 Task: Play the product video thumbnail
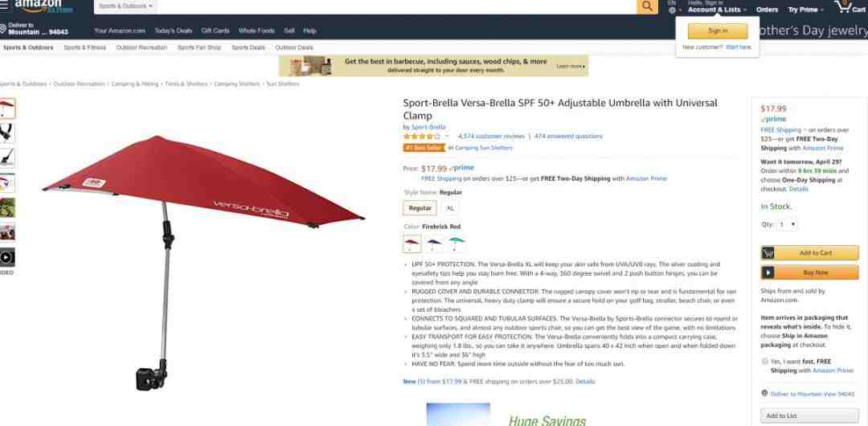pyautogui.click(x=7, y=257)
